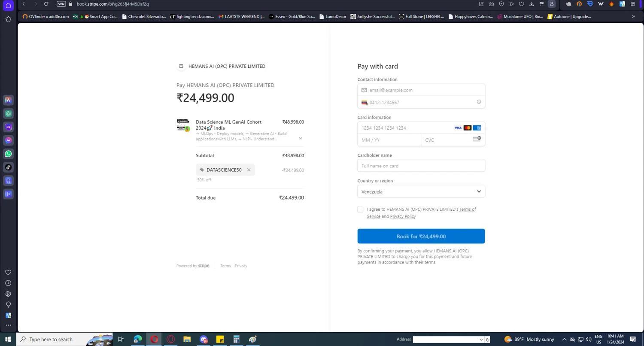The image size is (644, 346).
Task: Show more bookmarks with double chevron
Action: tap(633, 17)
